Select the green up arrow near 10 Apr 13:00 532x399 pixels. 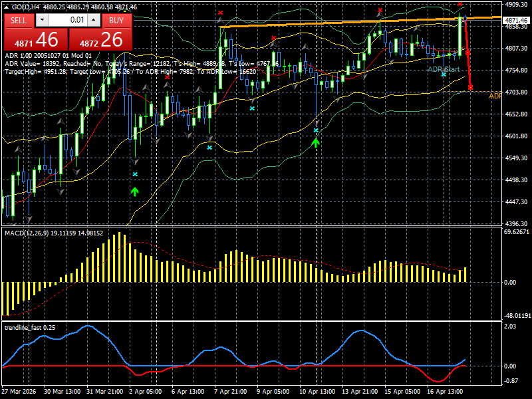pyautogui.click(x=316, y=143)
